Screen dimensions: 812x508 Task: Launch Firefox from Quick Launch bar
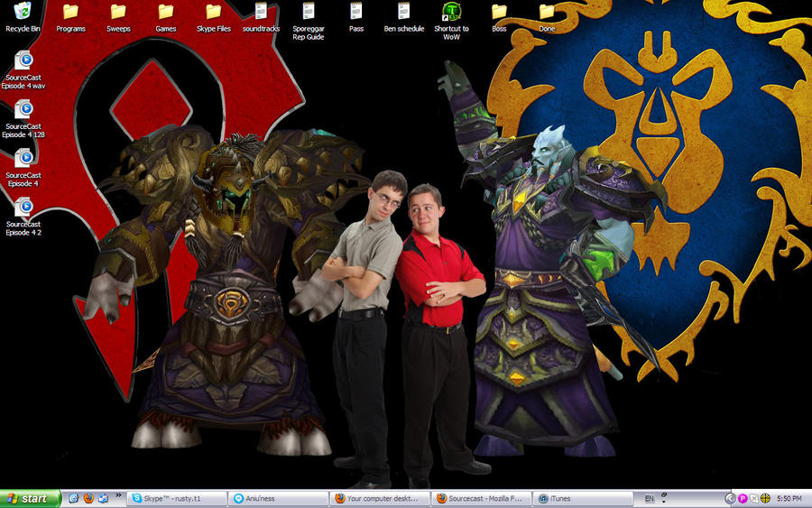88,498
